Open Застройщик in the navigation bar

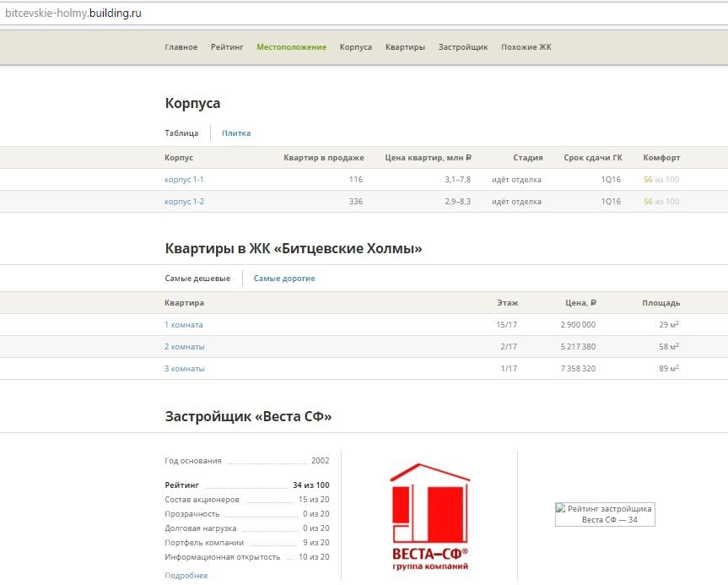point(463,47)
